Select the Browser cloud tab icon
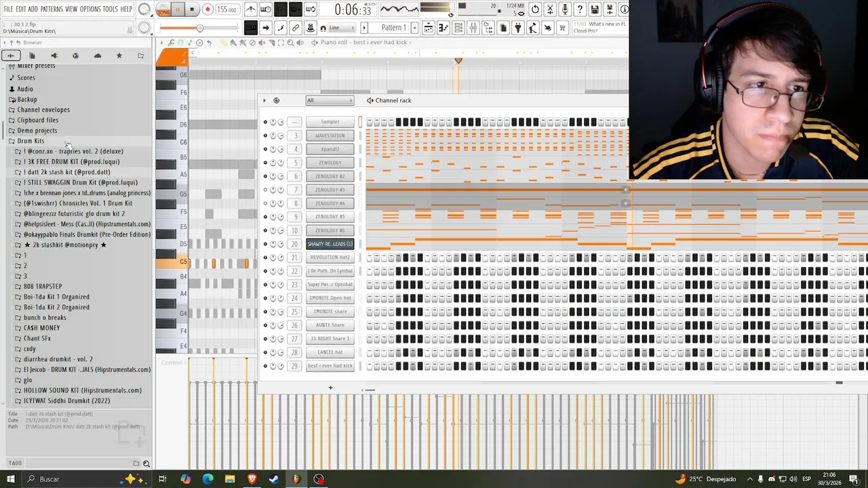Image resolution: width=868 pixels, height=488 pixels. (x=98, y=56)
